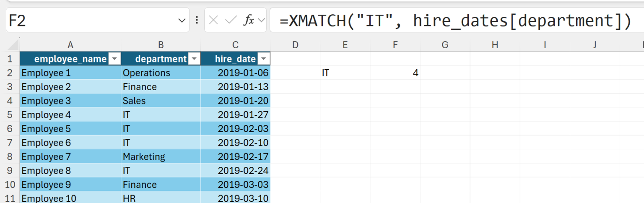Select cell containing Employee 8
Viewport: 644px width, 203px height.
point(70,170)
